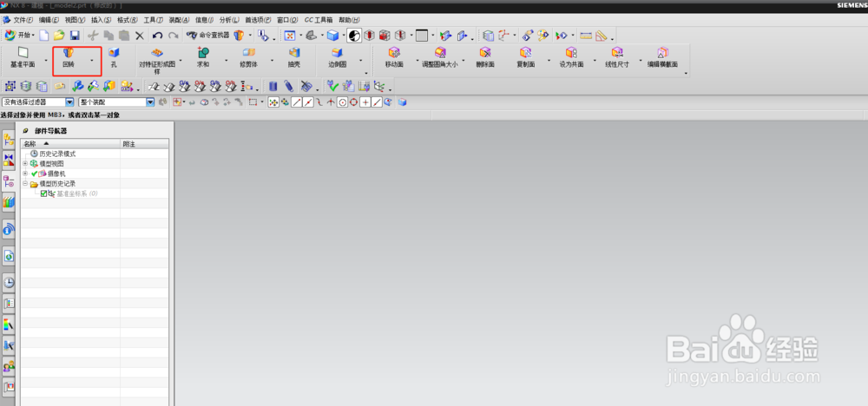
Task: Click the Undo arrow icon
Action: pyautogui.click(x=157, y=36)
